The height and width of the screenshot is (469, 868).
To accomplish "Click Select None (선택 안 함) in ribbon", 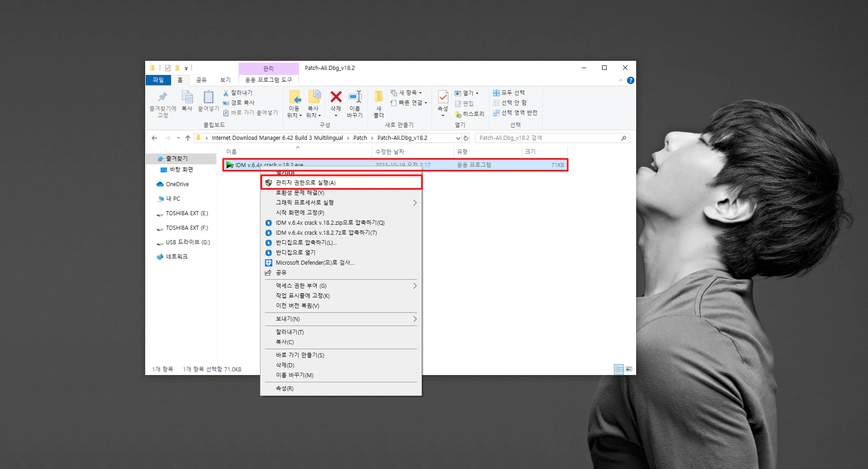I will pyautogui.click(x=510, y=103).
